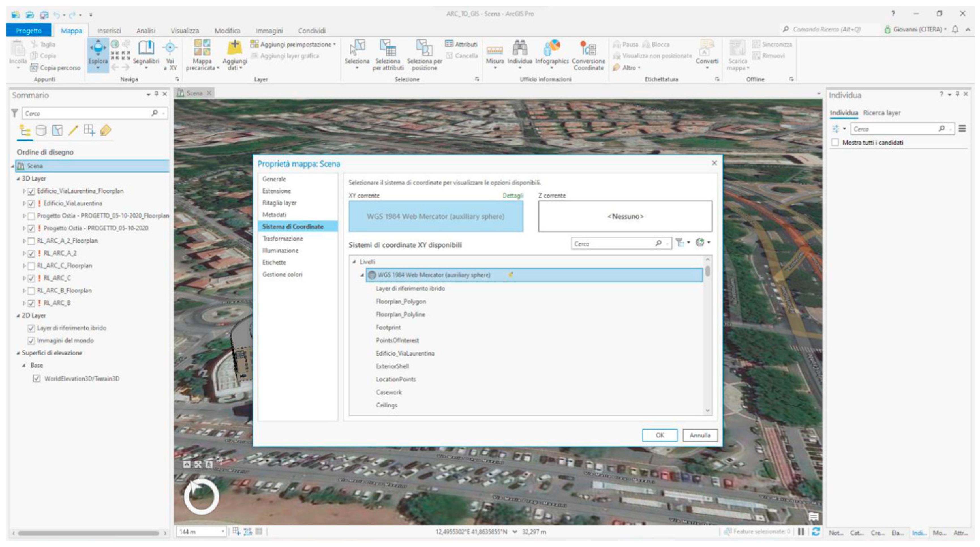The width and height of the screenshot is (980, 547).
Task: Open the scale dropdown showing 144 m
Action: coord(222,531)
